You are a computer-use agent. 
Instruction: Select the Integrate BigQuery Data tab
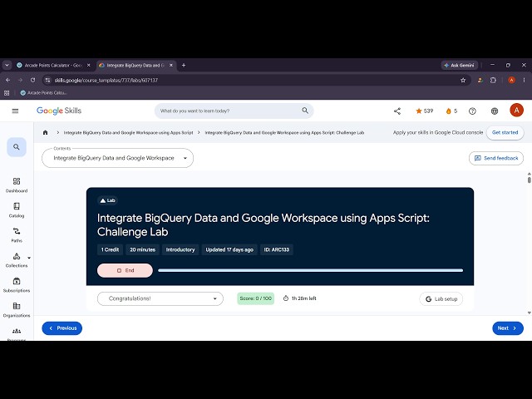pyautogui.click(x=135, y=65)
